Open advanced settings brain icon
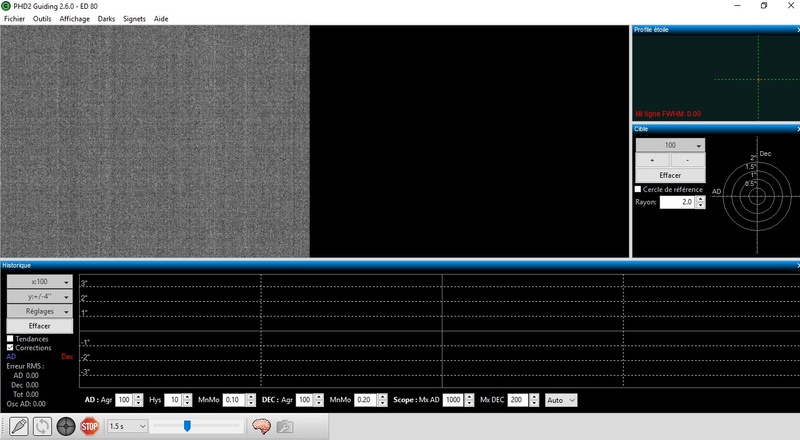The height and width of the screenshot is (440, 800). pos(261,426)
